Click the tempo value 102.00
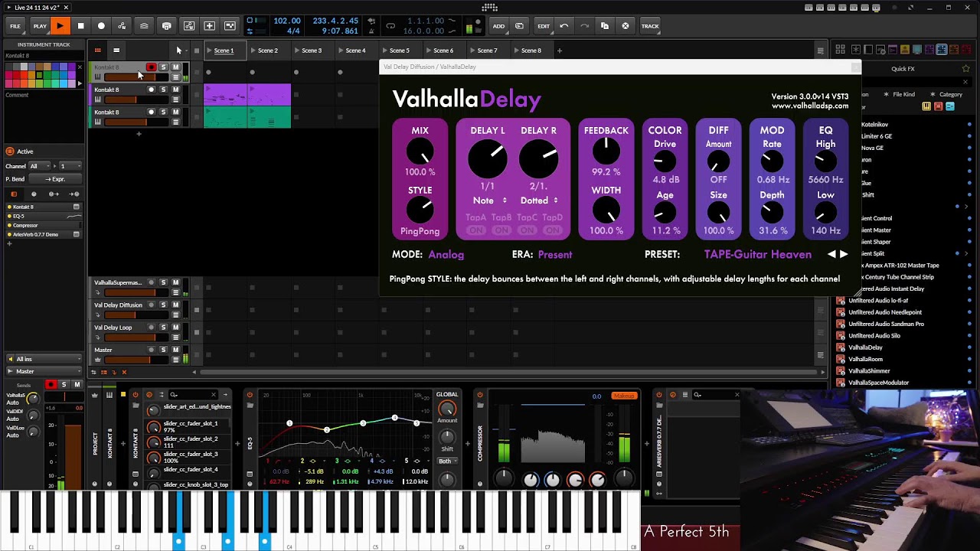980x551 pixels. click(x=287, y=21)
